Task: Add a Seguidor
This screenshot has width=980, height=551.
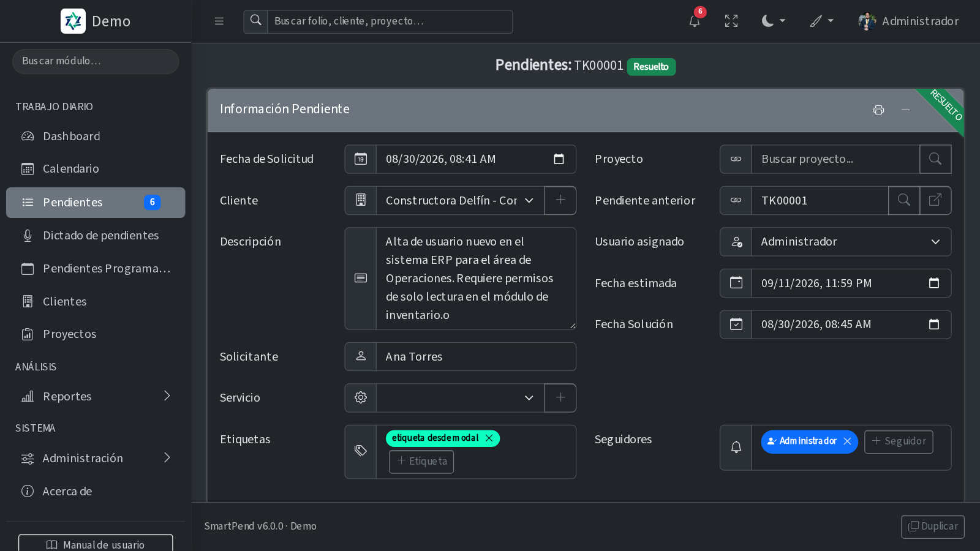Action: pyautogui.click(x=899, y=441)
